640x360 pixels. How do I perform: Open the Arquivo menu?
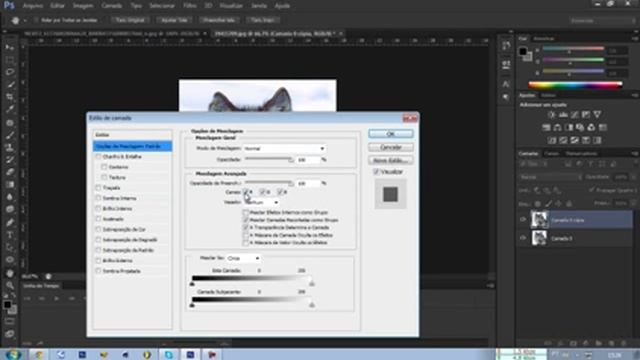click(x=33, y=6)
